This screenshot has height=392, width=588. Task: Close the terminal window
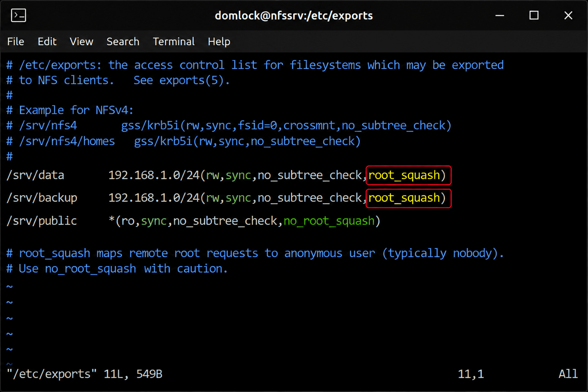[x=568, y=15]
